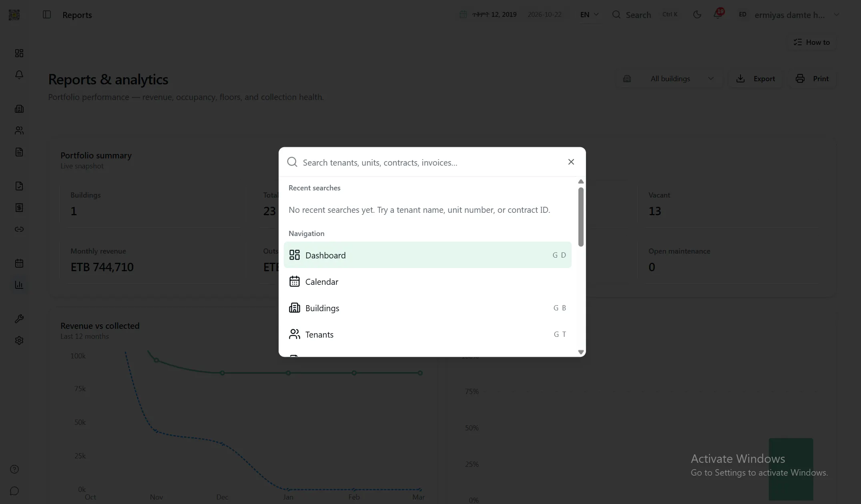Toggle dark mode with the moon icon

tap(697, 14)
